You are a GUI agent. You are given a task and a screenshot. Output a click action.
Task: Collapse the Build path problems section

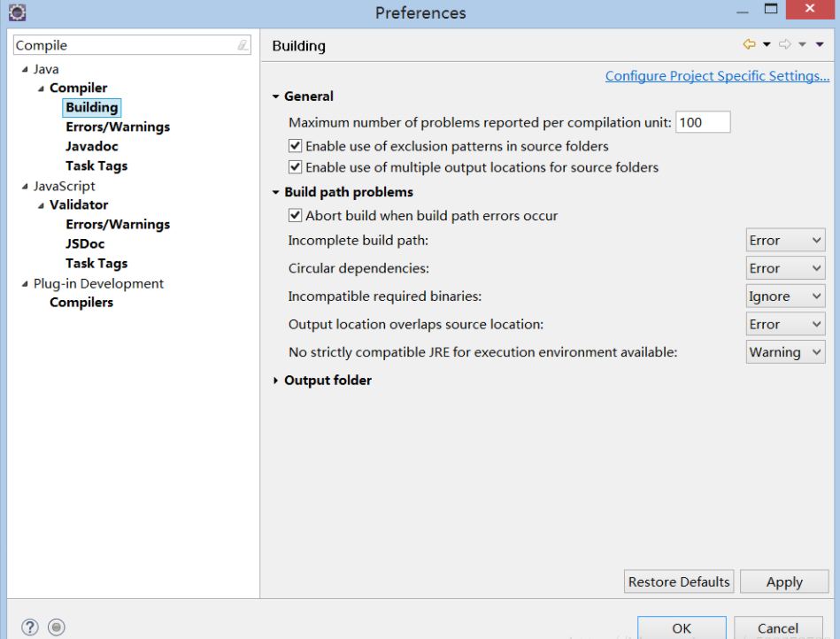tap(276, 192)
